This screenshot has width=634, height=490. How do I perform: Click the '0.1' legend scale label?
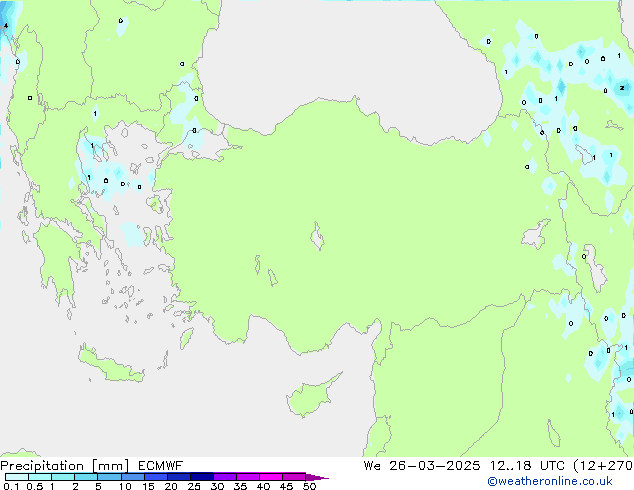point(11,486)
